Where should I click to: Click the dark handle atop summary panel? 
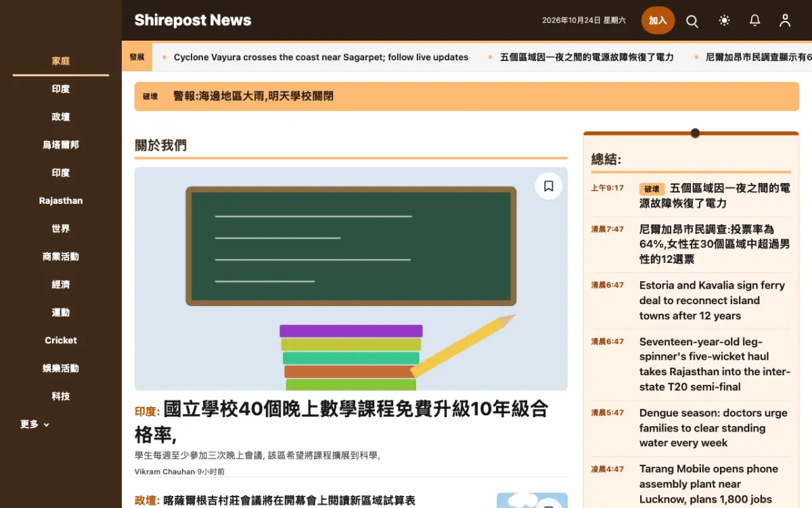pyautogui.click(x=695, y=133)
